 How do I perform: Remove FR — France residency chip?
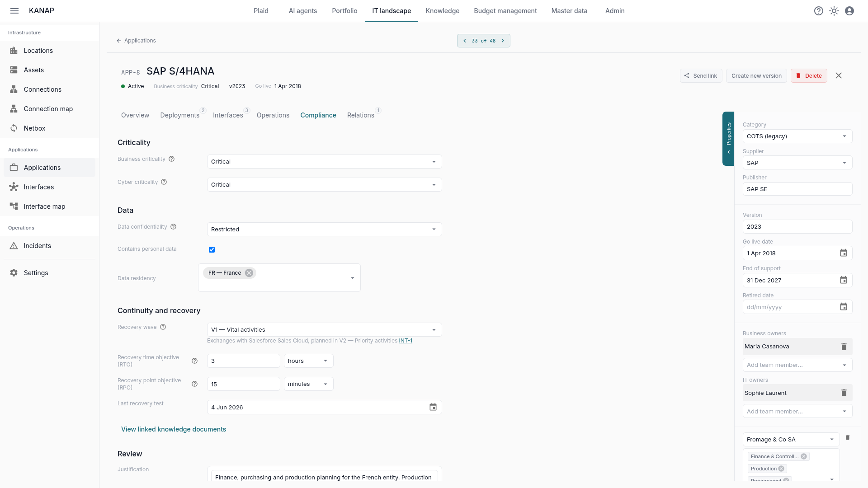click(x=249, y=273)
